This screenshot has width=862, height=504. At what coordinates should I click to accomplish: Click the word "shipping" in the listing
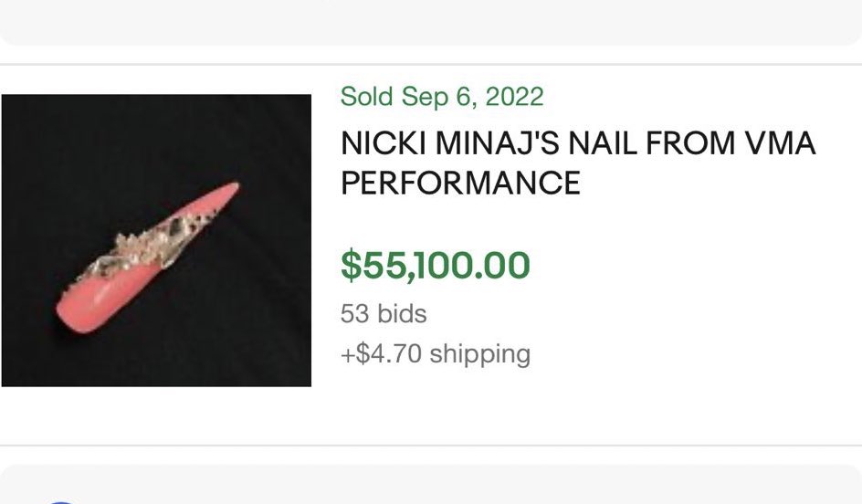point(479,353)
